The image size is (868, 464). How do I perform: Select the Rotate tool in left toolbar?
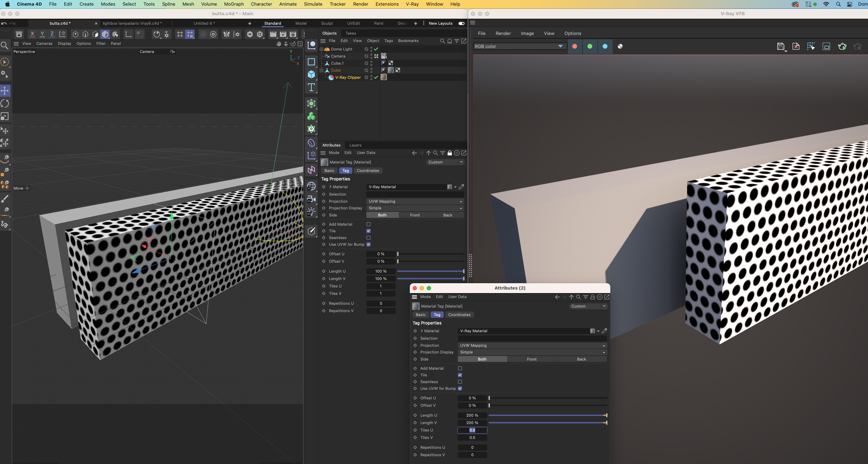click(5, 103)
